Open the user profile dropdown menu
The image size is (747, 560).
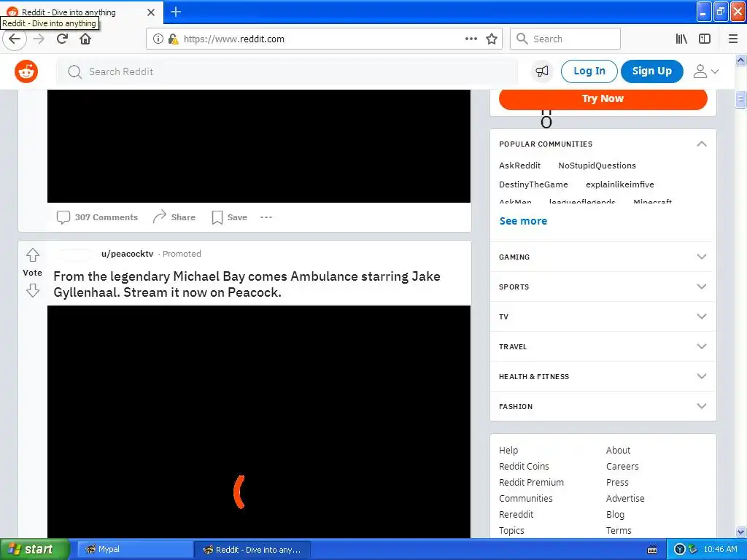(705, 71)
